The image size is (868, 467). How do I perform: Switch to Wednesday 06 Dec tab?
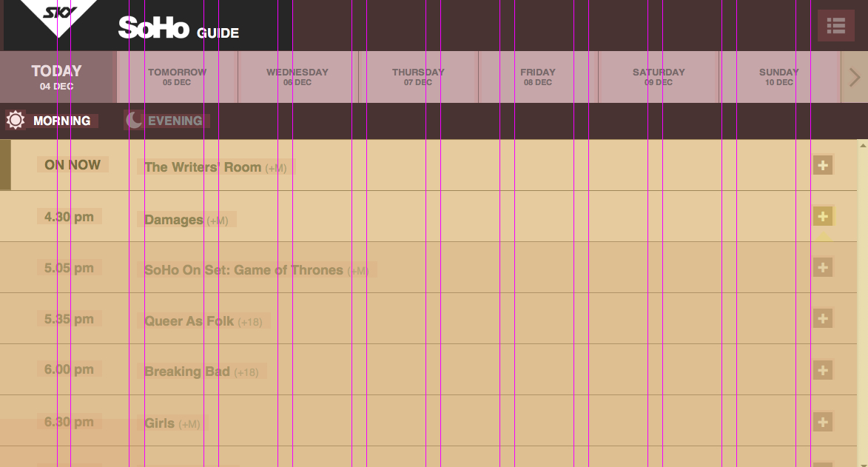(297, 77)
